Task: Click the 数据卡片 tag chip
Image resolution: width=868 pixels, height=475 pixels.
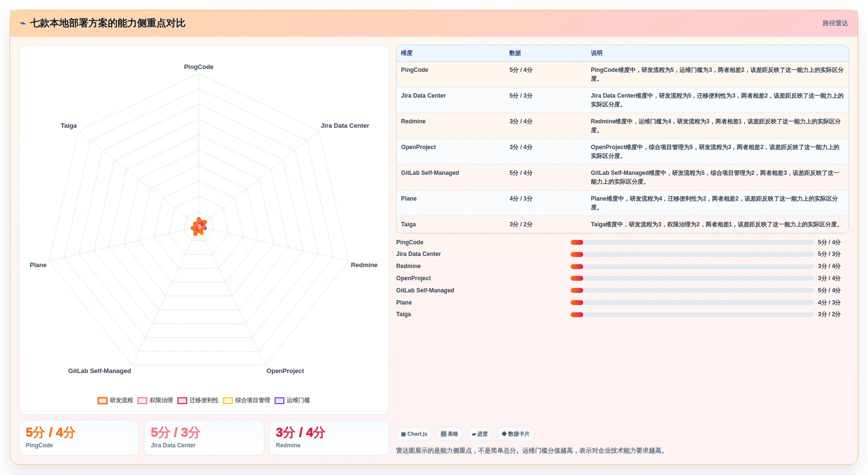Action: [x=516, y=434]
